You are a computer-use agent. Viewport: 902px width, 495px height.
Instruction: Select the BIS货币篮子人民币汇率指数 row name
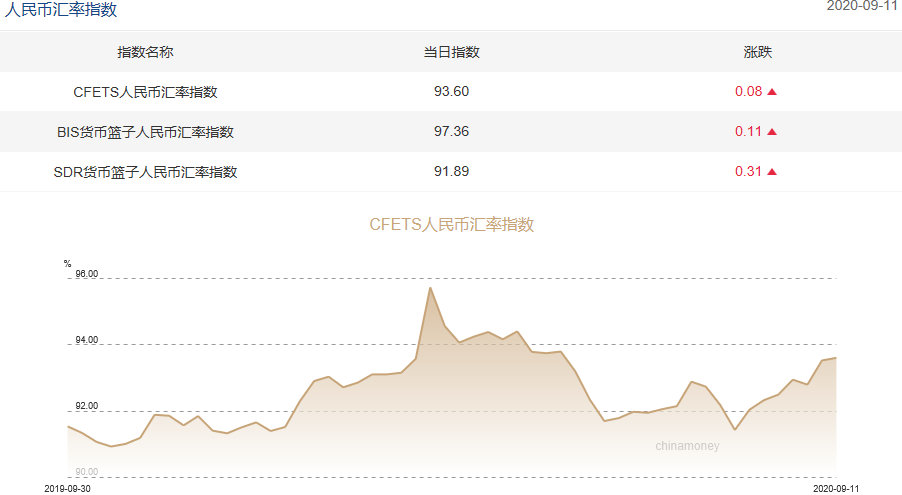coord(145,132)
